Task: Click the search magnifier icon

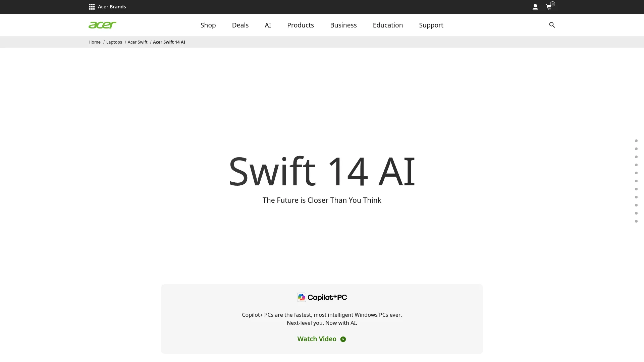Action: 552,25
